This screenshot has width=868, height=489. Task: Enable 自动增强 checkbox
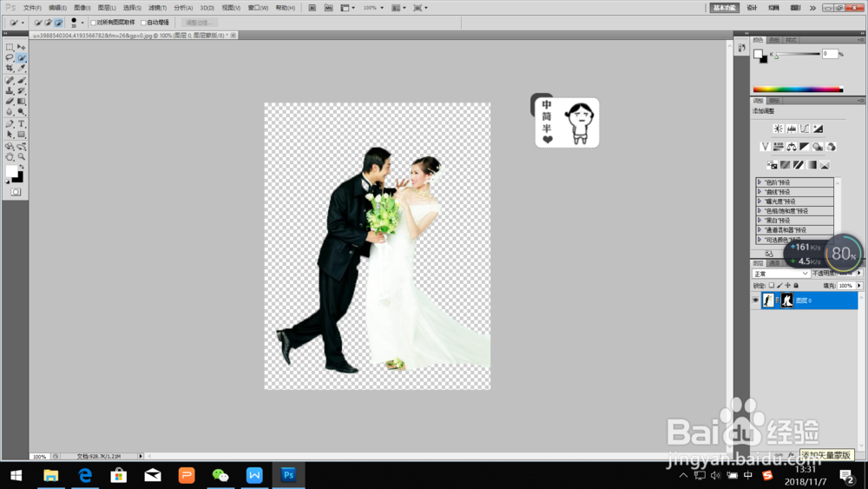click(x=143, y=23)
